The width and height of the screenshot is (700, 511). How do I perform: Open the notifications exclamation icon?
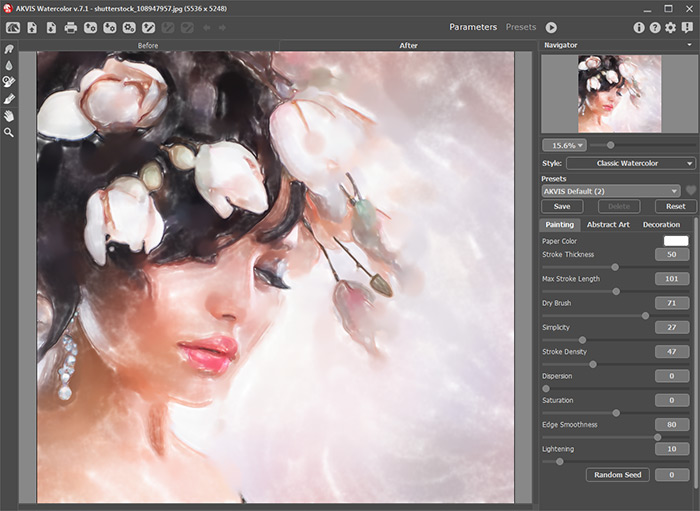pos(687,28)
